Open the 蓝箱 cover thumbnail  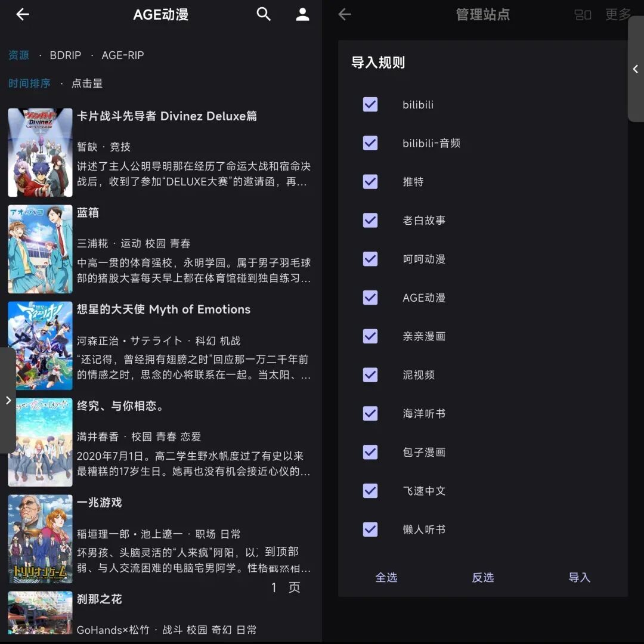pos(41,249)
